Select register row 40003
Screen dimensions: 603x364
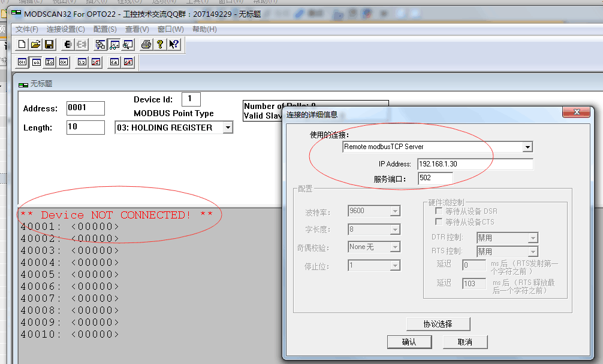[70, 251]
